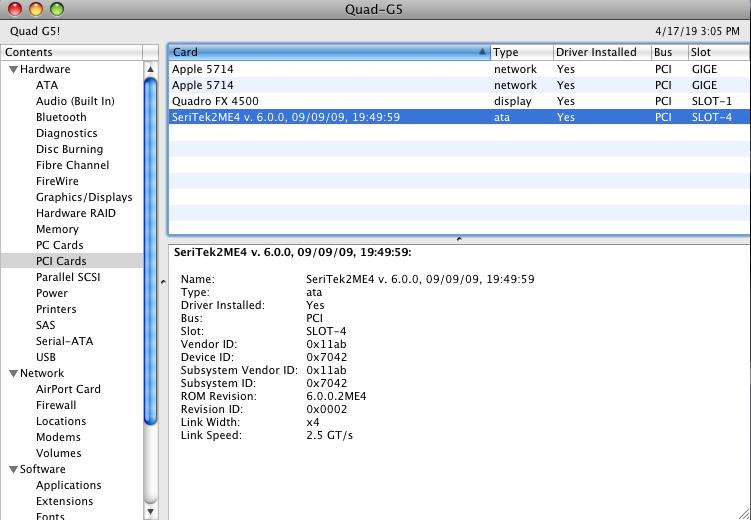This screenshot has width=751, height=520.
Task: Select SAS in sidebar
Action: [46, 325]
